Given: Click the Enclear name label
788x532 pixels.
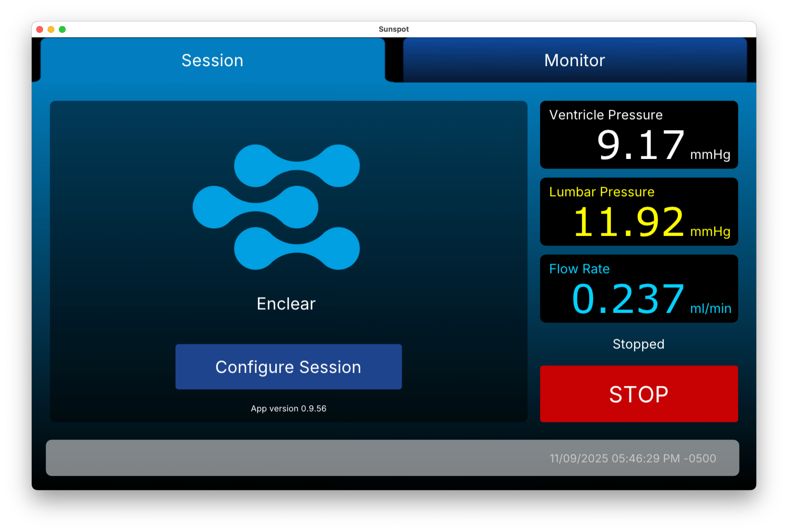Looking at the screenshot, I should point(286,303).
